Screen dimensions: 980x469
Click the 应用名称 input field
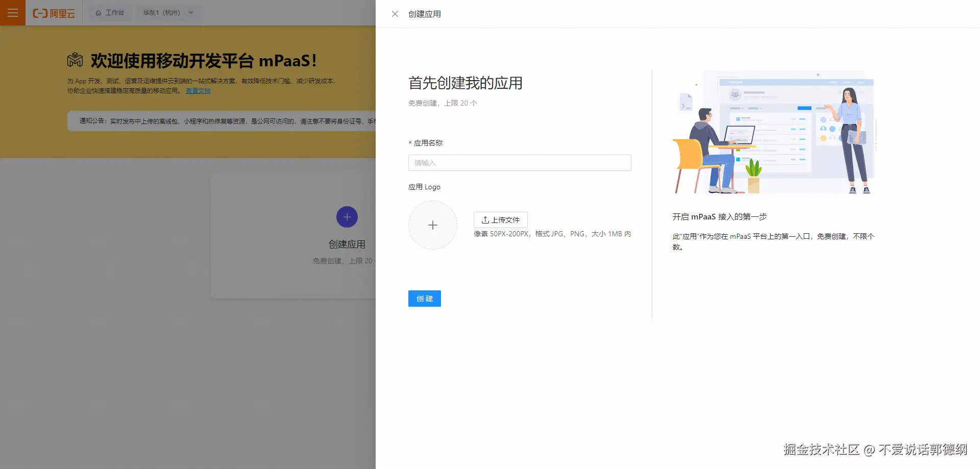pos(520,163)
